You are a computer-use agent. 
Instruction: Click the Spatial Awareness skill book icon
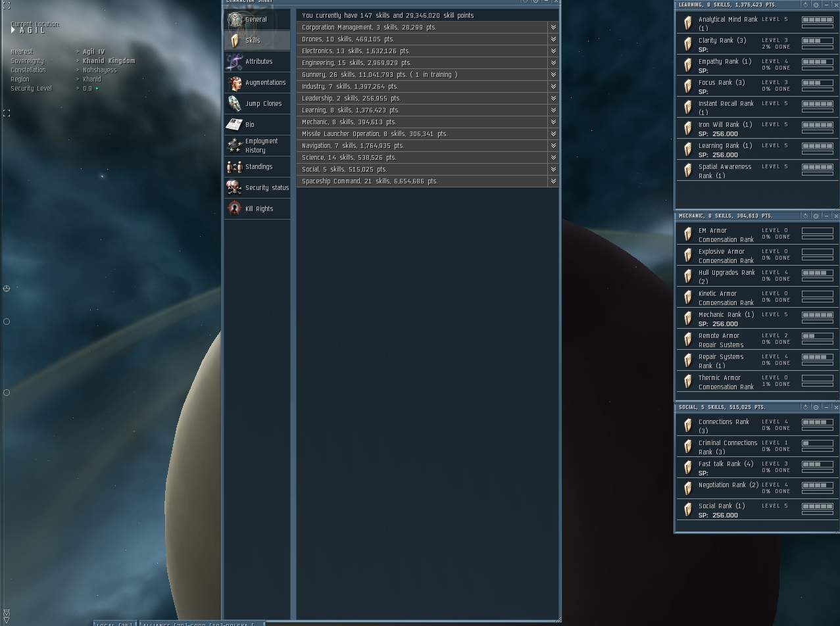[x=688, y=170]
